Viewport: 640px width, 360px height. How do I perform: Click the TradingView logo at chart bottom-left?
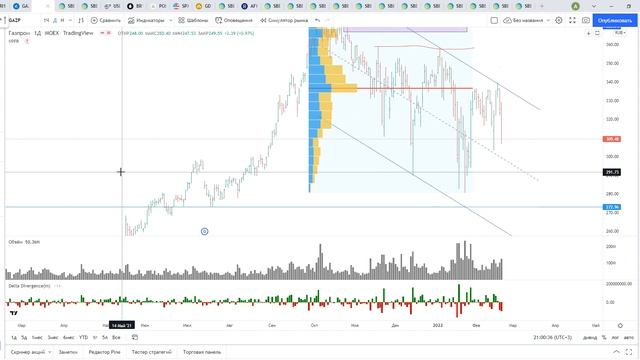[x=13, y=313]
